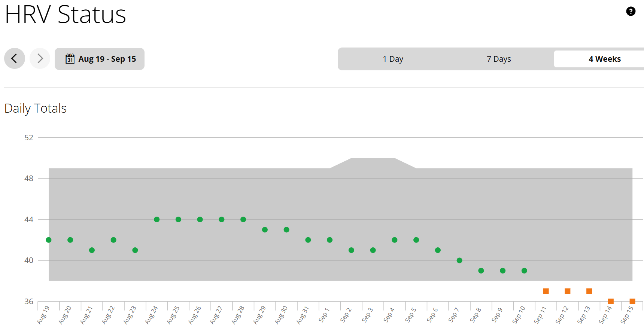Click the Aug 19 green data point
Image resolution: width=644 pixels, height=336 pixels.
click(x=49, y=240)
